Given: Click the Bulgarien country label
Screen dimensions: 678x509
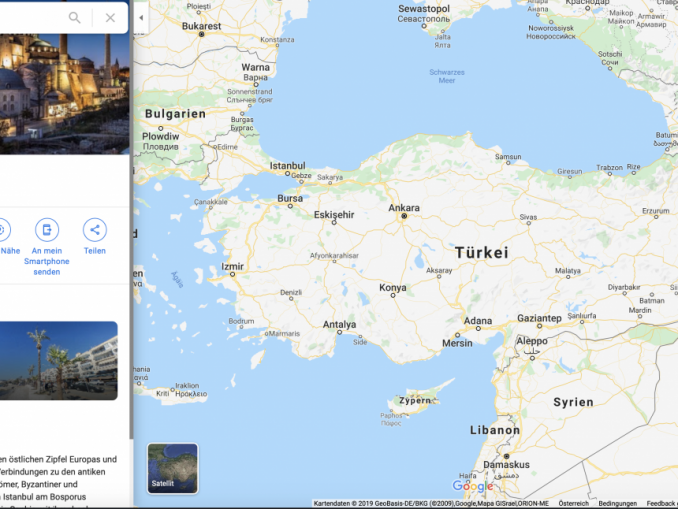Looking at the screenshot, I should [175, 114].
